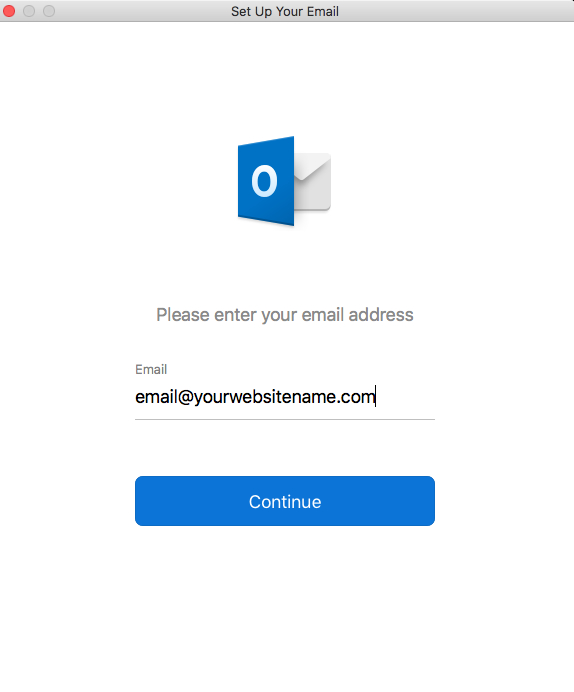Place cursor after .com in Email field
The width and height of the screenshot is (574, 692).
point(375,397)
